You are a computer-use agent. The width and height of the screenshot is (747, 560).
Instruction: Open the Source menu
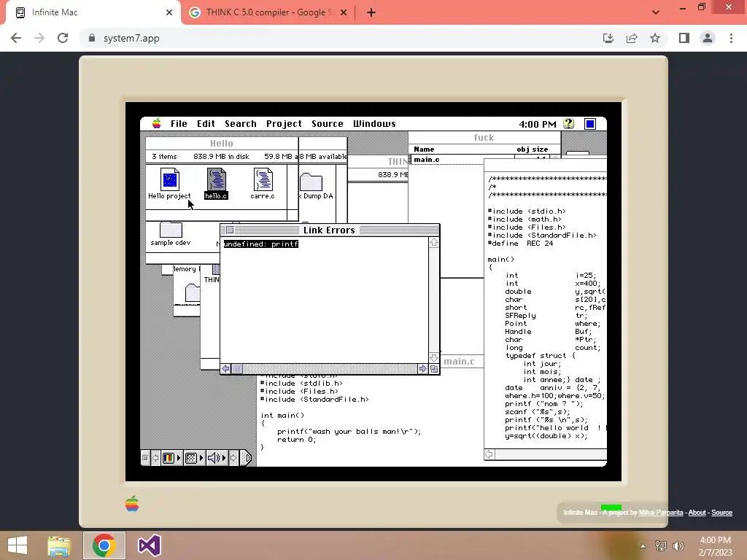click(328, 124)
